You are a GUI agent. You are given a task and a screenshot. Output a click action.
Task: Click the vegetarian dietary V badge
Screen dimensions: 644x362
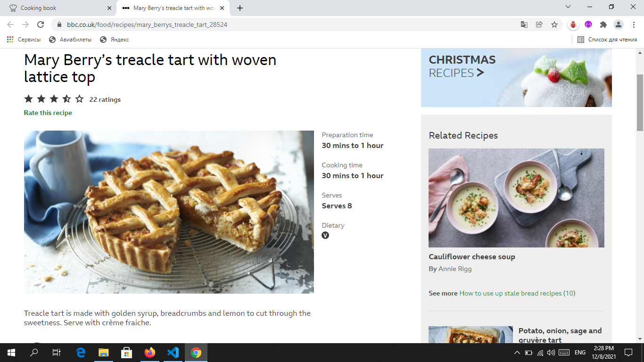[325, 235]
